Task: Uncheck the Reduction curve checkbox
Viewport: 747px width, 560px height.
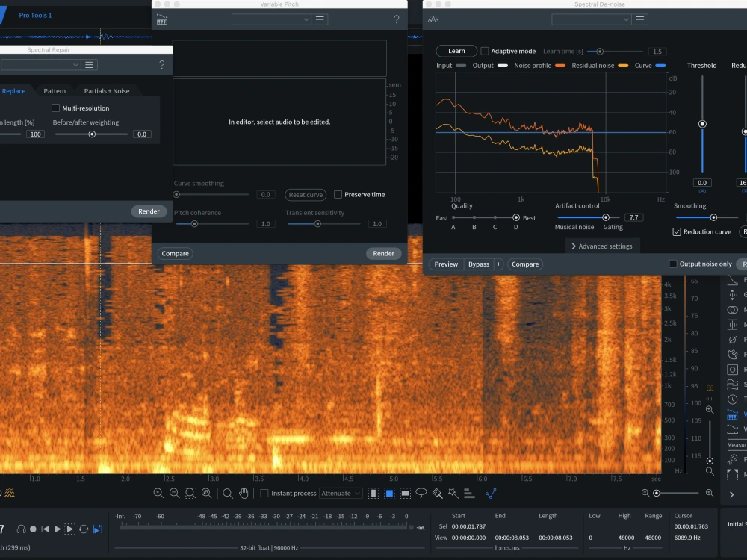Action: click(677, 232)
